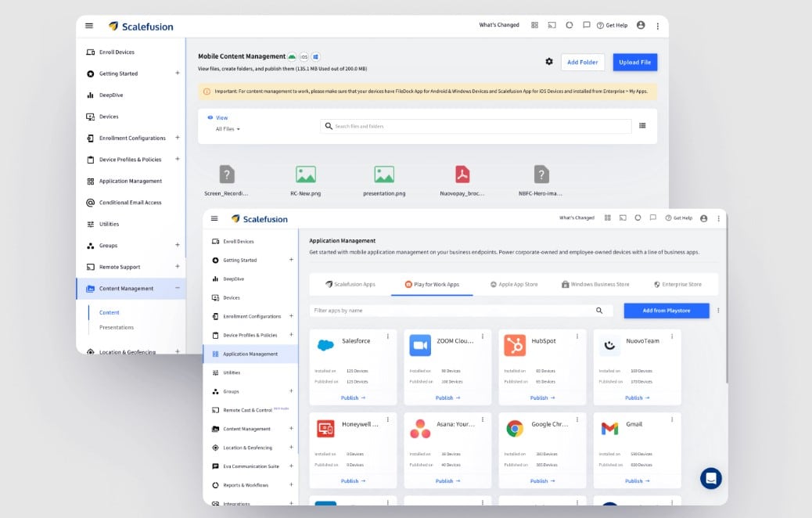This screenshot has width=812, height=518.
Task: Click the Upload File button
Action: coord(635,62)
